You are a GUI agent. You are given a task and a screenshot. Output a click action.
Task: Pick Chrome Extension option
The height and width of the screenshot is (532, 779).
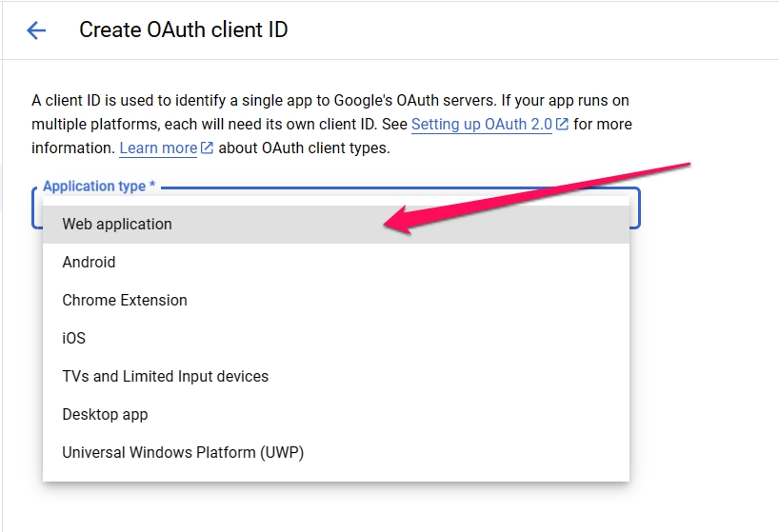(336, 300)
